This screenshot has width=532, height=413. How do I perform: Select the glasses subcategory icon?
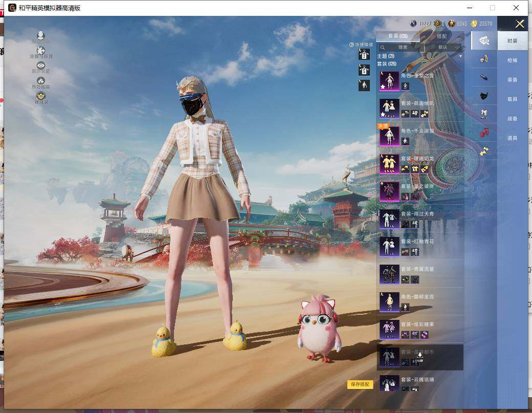[484, 77]
